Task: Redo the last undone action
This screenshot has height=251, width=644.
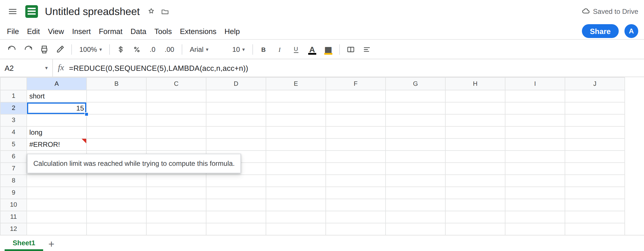Action: [x=28, y=50]
